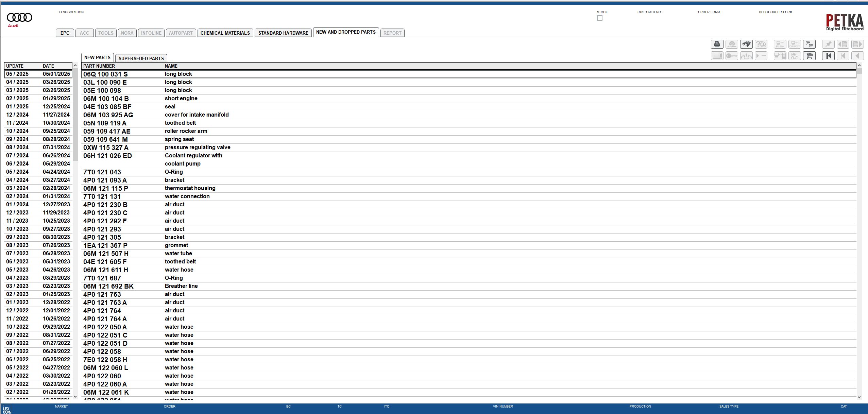Click the key icon in the lower toolbar
Viewport: 868px width, 414px height.
pos(732,55)
